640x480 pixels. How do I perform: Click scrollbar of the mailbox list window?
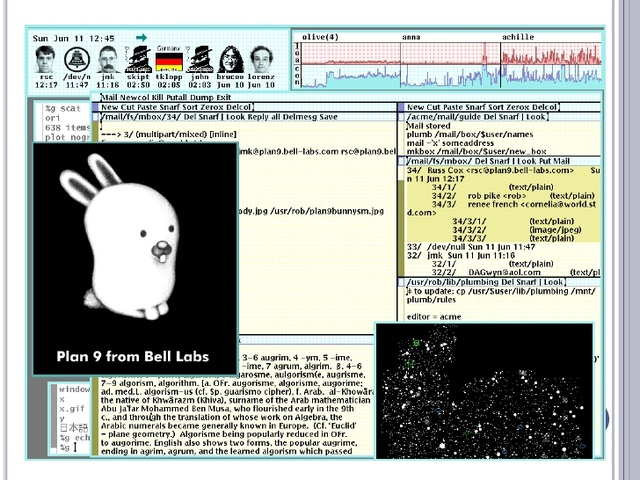[x=402, y=220]
